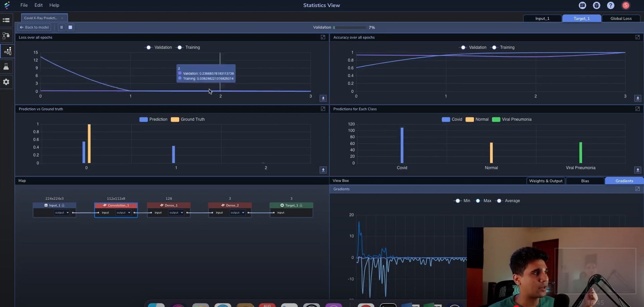Download the Loss over all epochs chart
The height and width of the screenshot is (307, 644).
pos(323,98)
